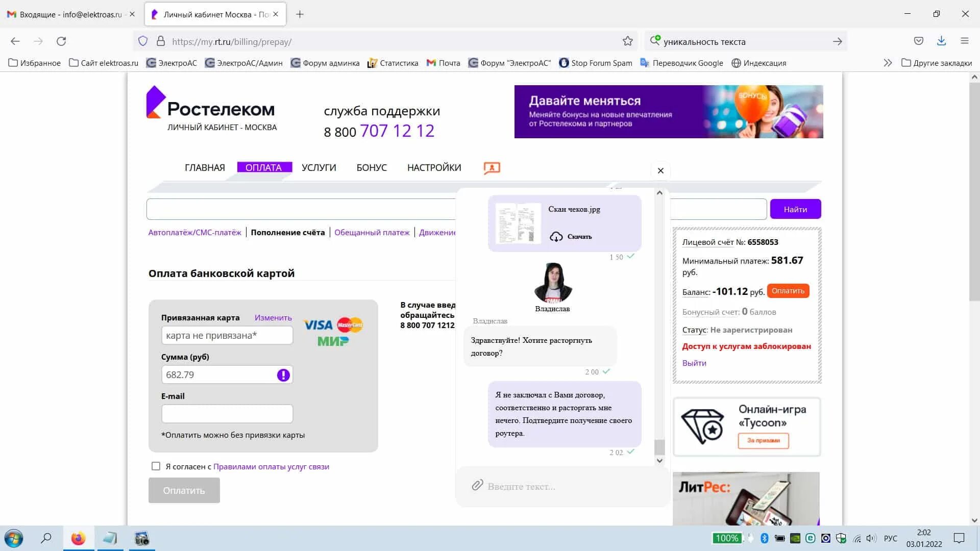The image size is (980, 551).
Task: Click the Оплатить button in account sidebar
Action: 787,290
